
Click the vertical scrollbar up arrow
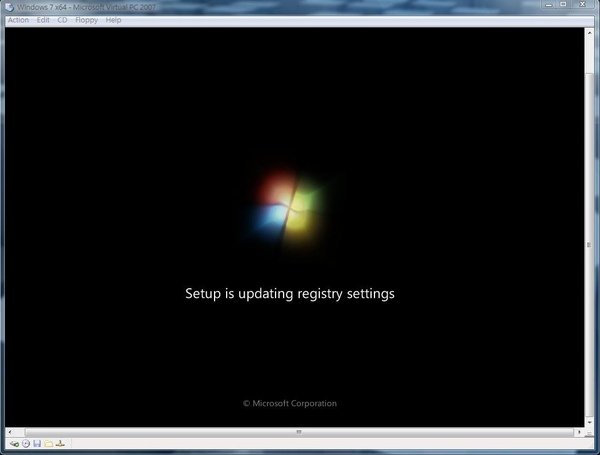pyautogui.click(x=589, y=33)
